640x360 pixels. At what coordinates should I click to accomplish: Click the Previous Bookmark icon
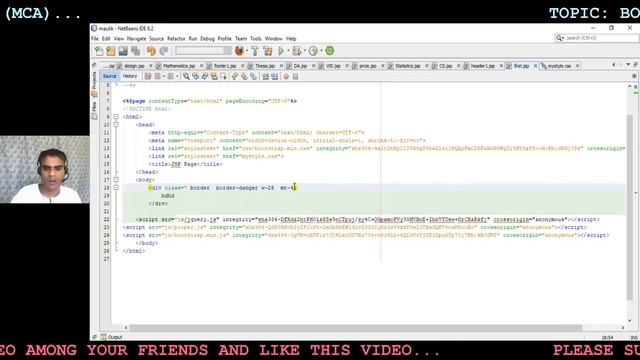[x=235, y=76]
